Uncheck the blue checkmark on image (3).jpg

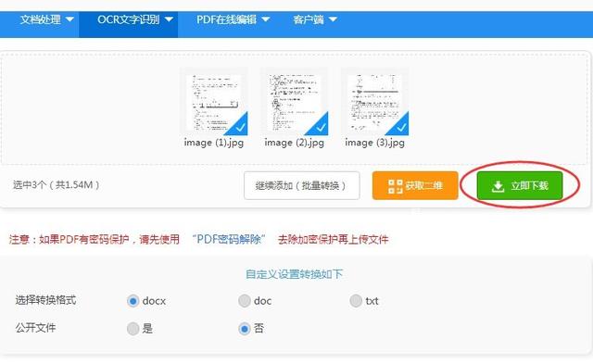point(401,128)
